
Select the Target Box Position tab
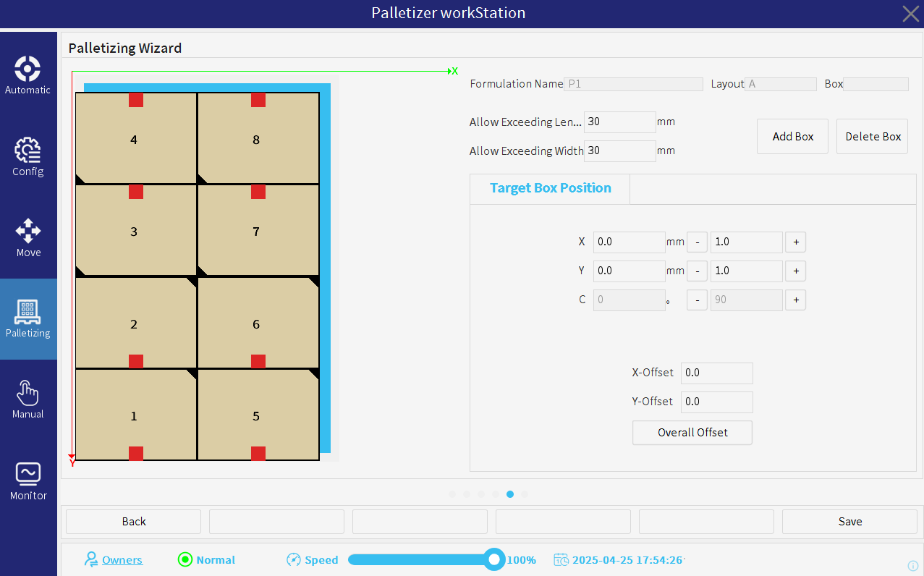[550, 188]
